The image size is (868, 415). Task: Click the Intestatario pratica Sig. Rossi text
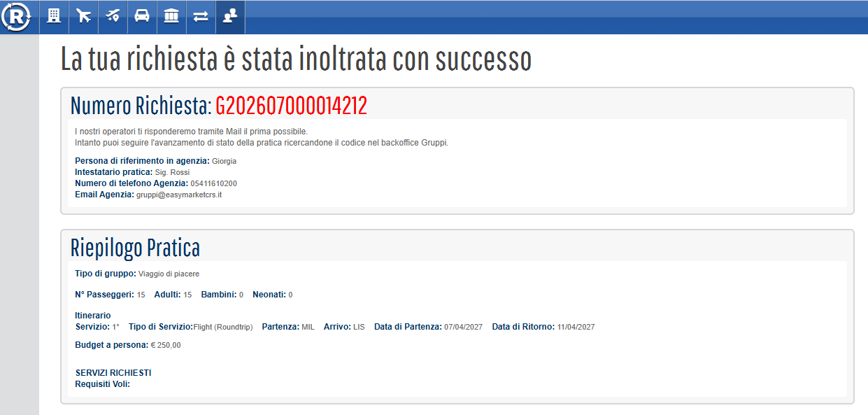[x=132, y=172]
